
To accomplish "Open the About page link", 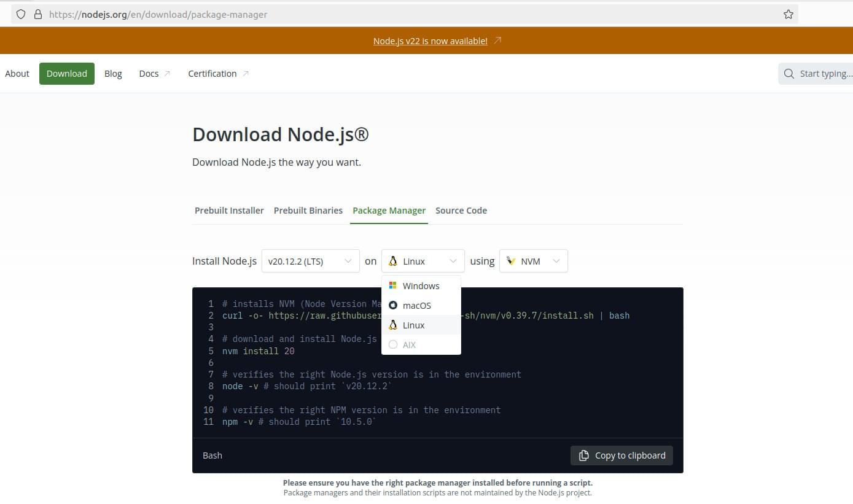I will pos(17,74).
